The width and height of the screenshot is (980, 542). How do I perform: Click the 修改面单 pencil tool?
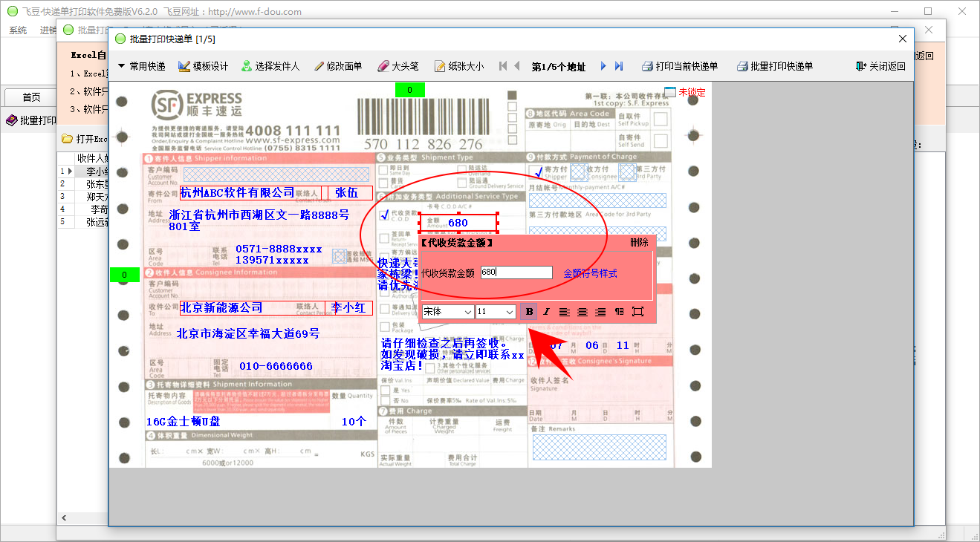(338, 66)
